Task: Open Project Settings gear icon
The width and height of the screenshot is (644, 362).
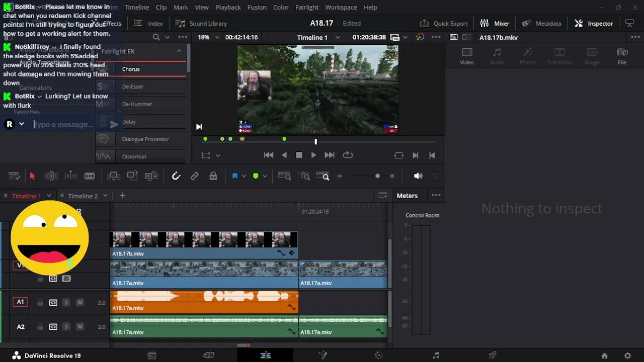Action: click(x=627, y=356)
